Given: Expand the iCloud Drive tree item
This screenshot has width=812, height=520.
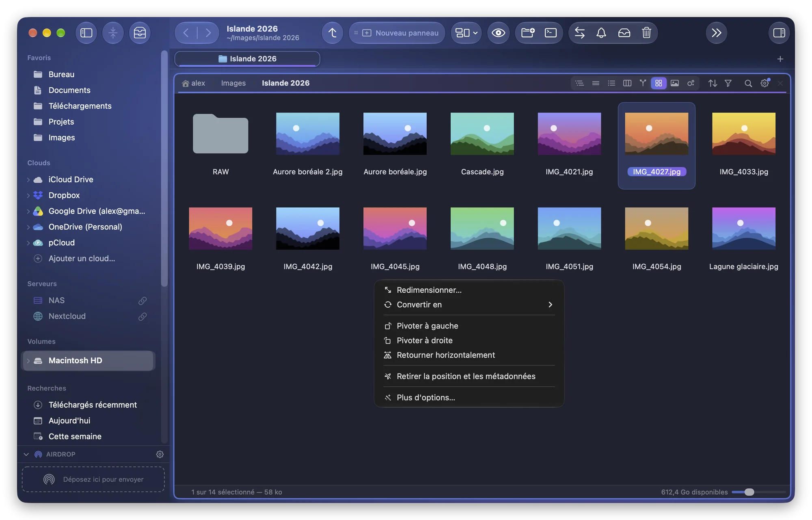Looking at the screenshot, I should pos(28,180).
